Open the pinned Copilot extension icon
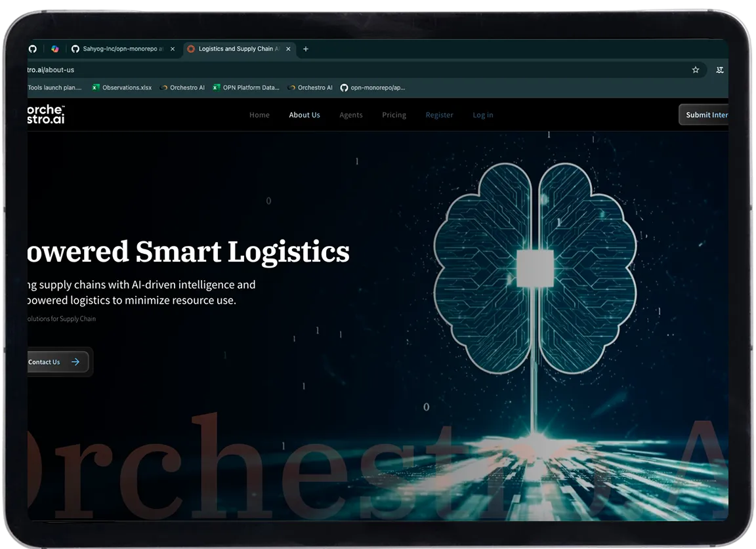756x549 pixels. click(x=55, y=49)
